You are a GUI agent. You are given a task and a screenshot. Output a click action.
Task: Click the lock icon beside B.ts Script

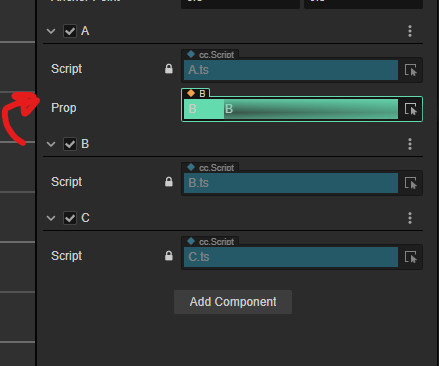169,182
